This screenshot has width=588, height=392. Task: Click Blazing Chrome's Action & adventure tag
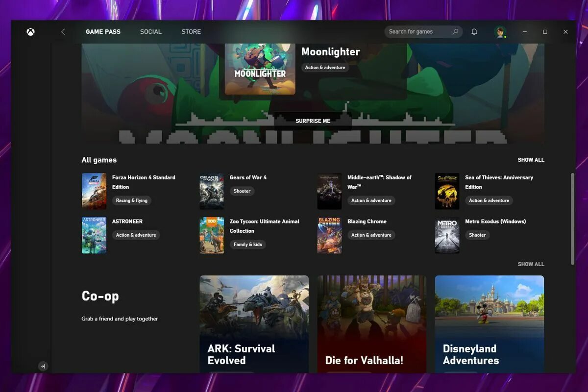tap(371, 235)
